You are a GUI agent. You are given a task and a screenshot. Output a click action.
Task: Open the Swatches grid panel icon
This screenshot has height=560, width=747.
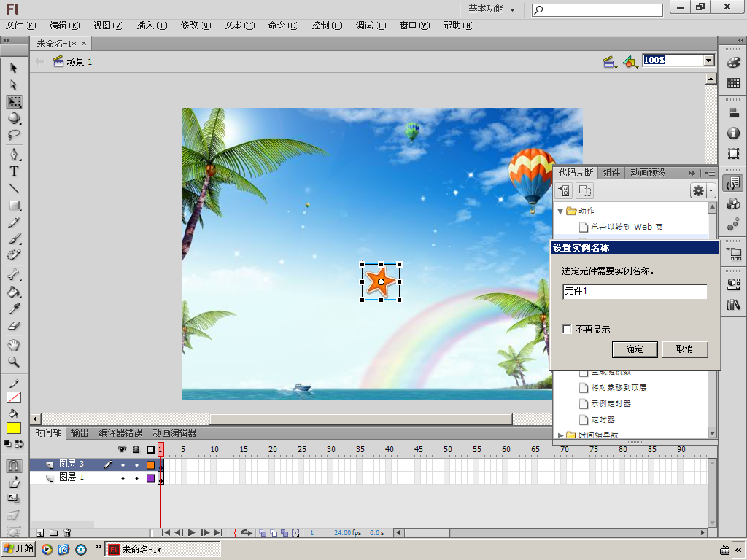[x=734, y=83]
